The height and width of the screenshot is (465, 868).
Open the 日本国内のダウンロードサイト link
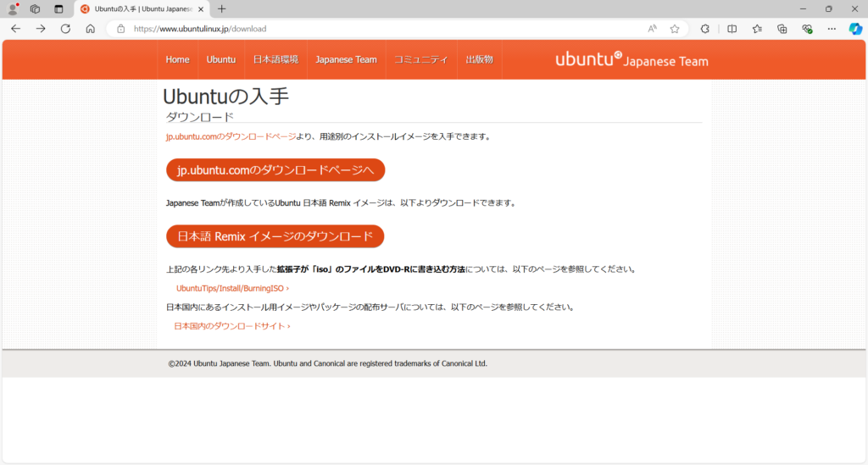232,326
